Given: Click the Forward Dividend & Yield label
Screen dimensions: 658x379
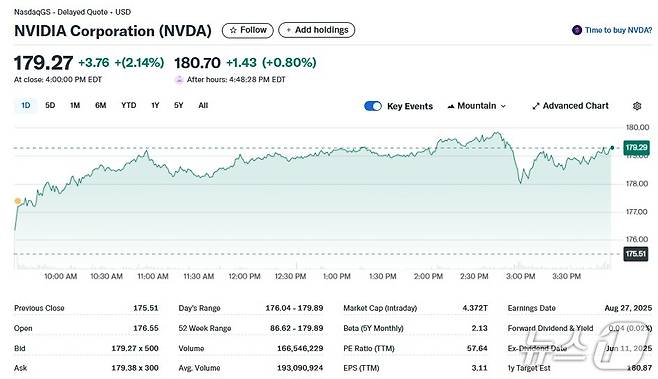Looking at the screenshot, I should 550,328.
